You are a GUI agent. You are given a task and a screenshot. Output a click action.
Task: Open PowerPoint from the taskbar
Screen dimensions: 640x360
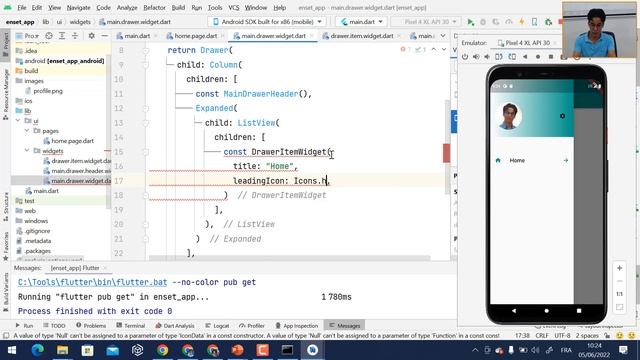pos(237,350)
